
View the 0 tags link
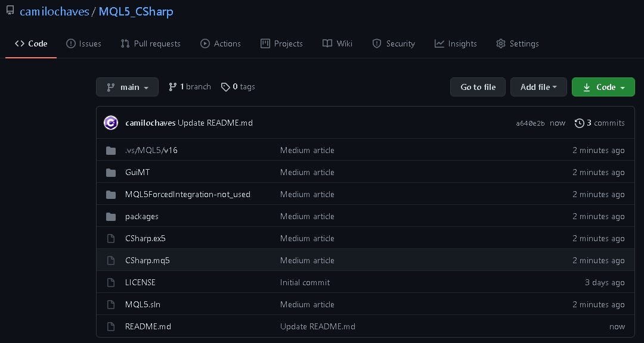(238, 86)
